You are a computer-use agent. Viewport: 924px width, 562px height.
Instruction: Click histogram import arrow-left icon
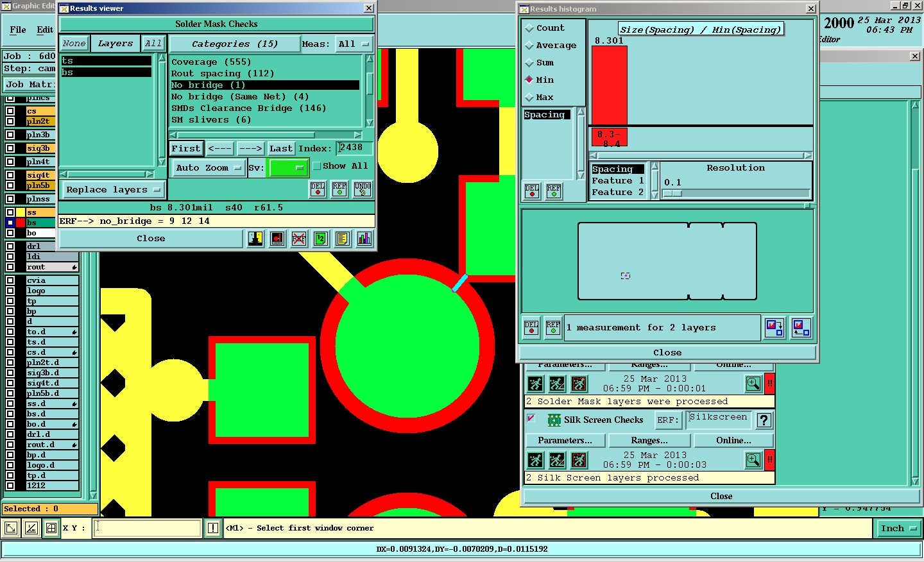[x=801, y=328]
